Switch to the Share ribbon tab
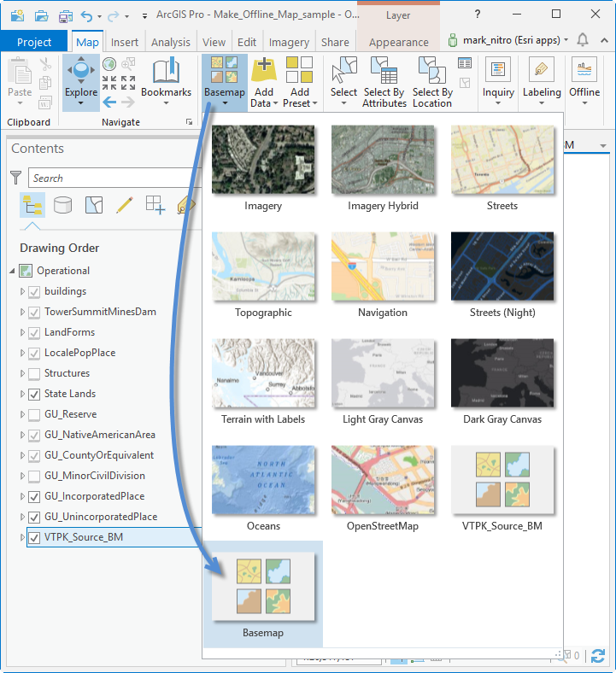Image resolution: width=616 pixels, height=673 pixels. click(x=335, y=42)
